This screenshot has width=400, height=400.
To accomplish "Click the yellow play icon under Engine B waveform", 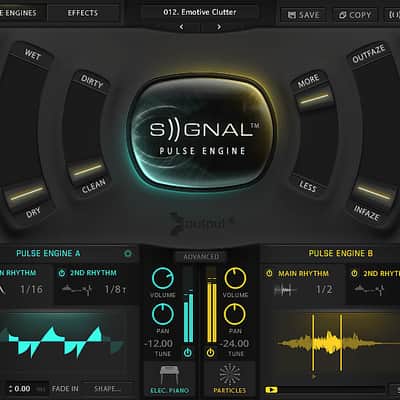I will [x=271, y=389].
